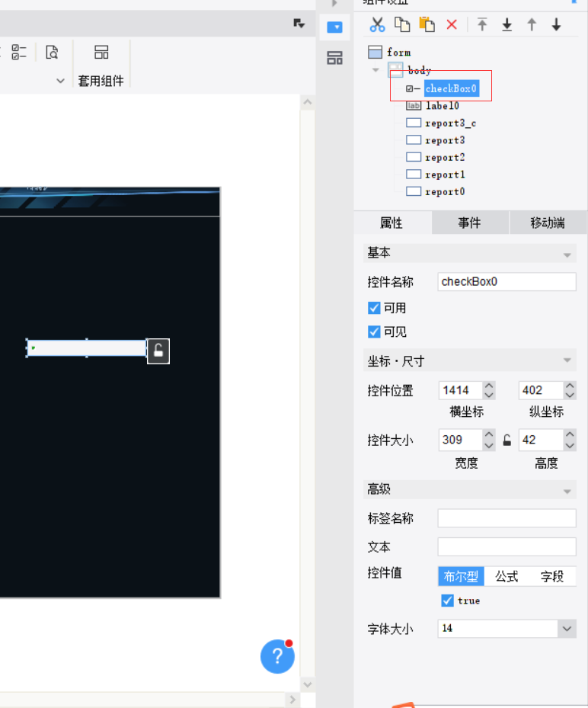Select report3 in the component tree
The image size is (588, 708).
[x=445, y=140]
